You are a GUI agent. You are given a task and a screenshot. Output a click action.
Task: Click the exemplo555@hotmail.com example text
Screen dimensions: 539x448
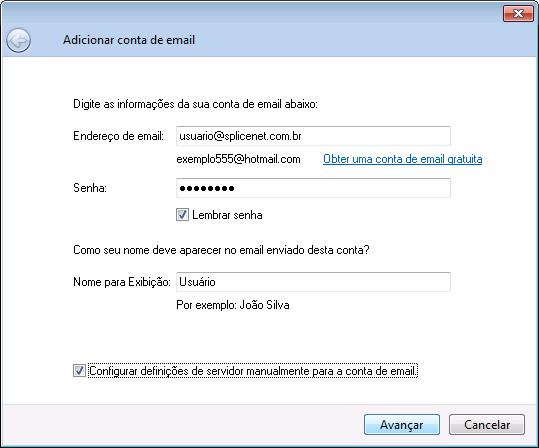click(238, 159)
